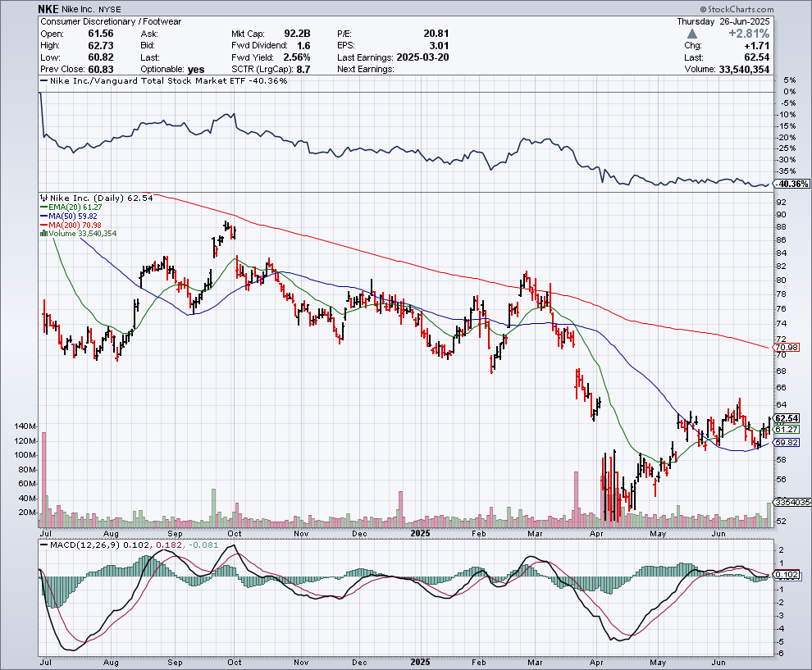Screen dimensions: 812x670
Task: Click the NYSE exchange label
Action: pos(109,10)
